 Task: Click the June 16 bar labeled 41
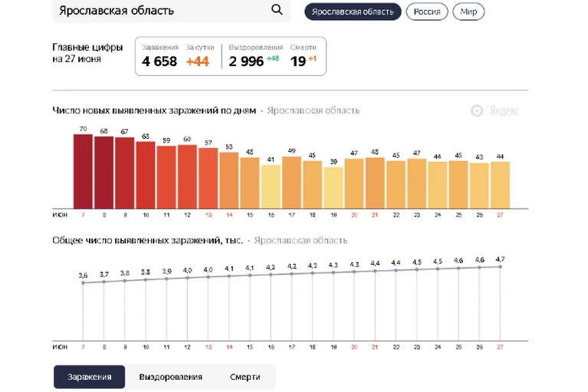271,187
